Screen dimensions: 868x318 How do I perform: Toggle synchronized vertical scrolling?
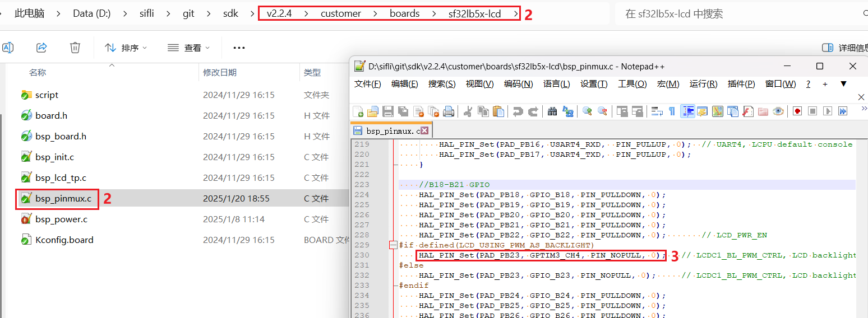[x=622, y=111]
